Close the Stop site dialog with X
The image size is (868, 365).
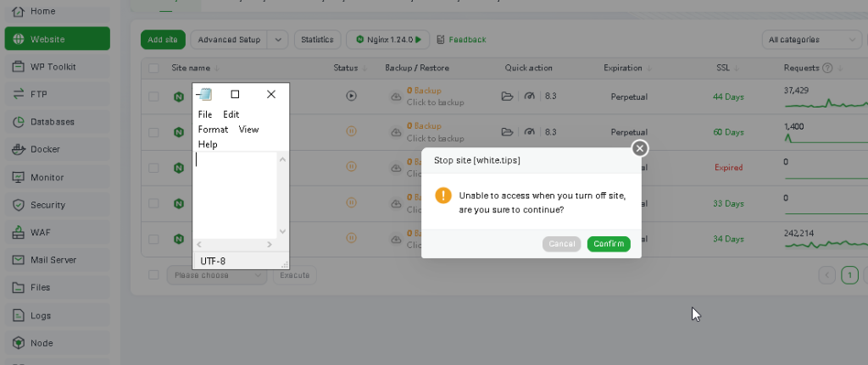640,148
